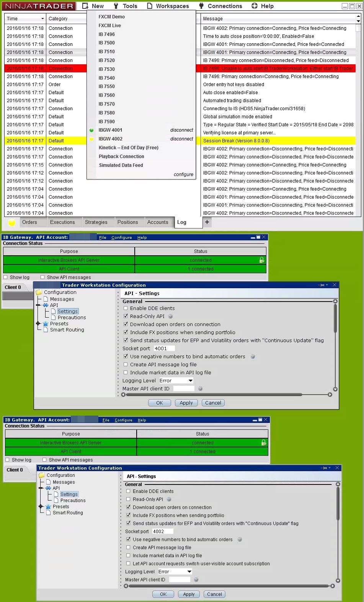This screenshot has width=364, height=602.
Task: Click the Tools wrench icon
Action: [116, 6]
